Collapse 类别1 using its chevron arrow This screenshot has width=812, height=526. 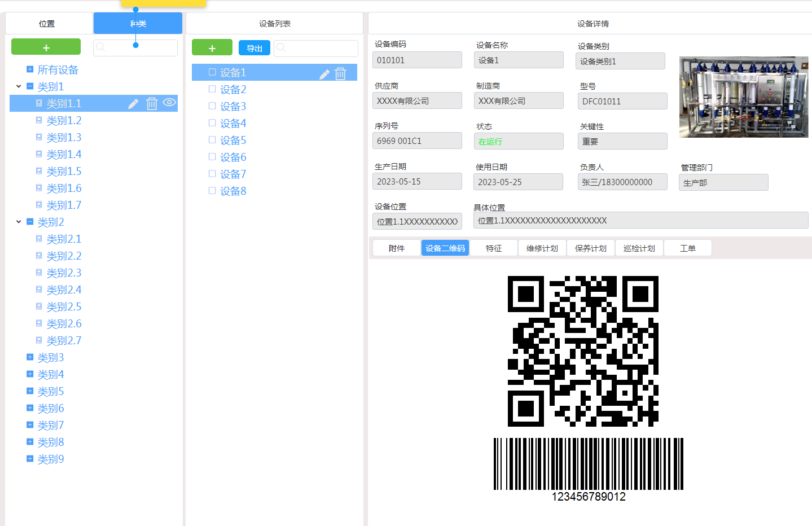[19, 86]
